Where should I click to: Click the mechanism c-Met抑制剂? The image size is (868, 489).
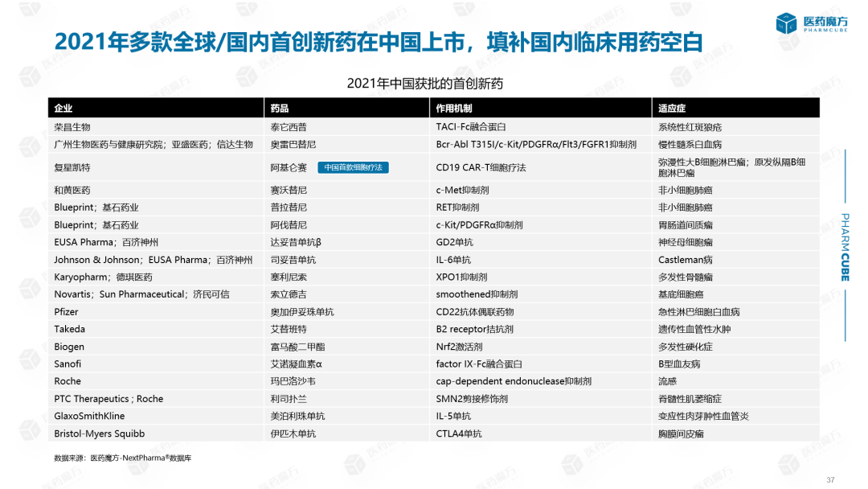point(462,190)
